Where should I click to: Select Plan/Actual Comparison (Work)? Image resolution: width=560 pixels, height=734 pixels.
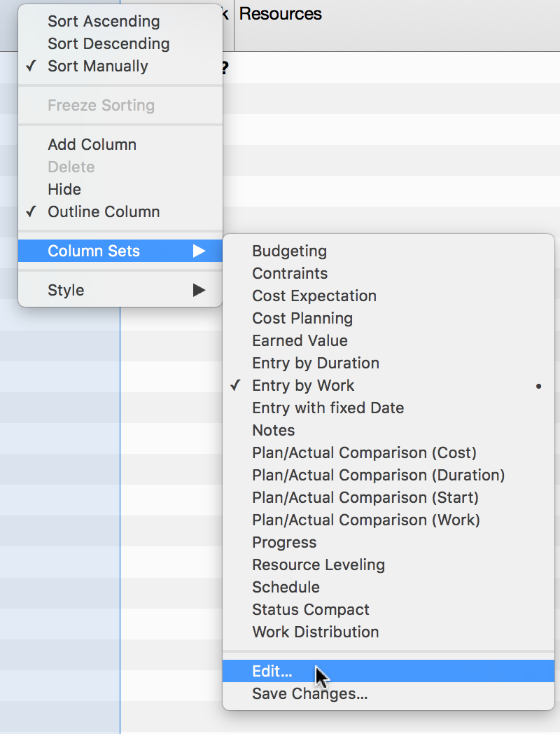coord(388,520)
